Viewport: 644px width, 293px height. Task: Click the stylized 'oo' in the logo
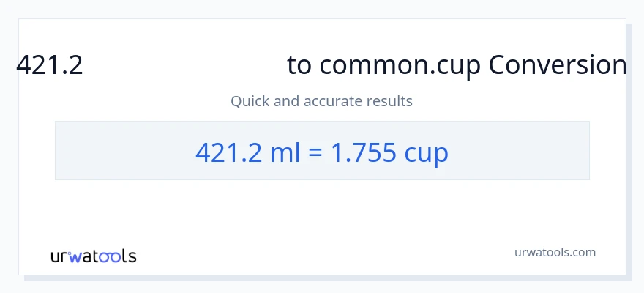tap(110, 256)
